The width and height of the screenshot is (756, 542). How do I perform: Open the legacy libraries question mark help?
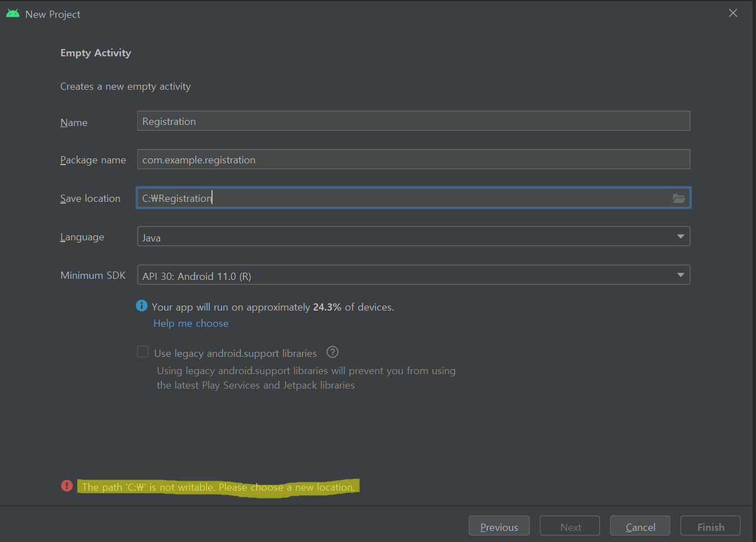tap(333, 352)
